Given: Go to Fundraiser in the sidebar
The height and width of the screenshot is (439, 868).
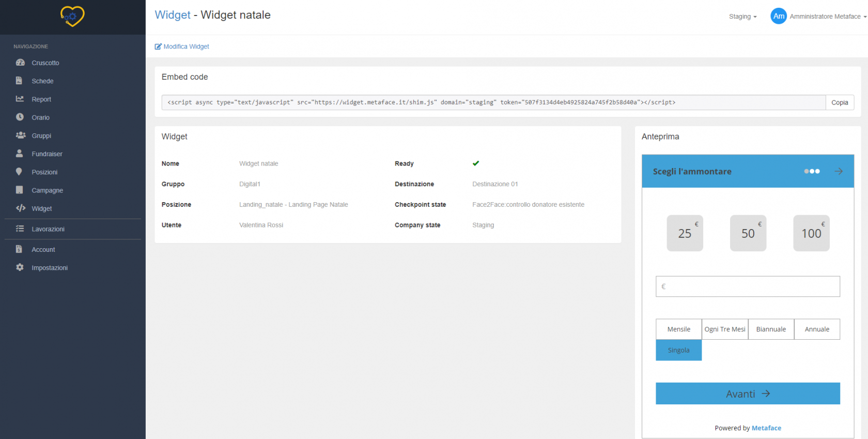Looking at the screenshot, I should [47, 154].
